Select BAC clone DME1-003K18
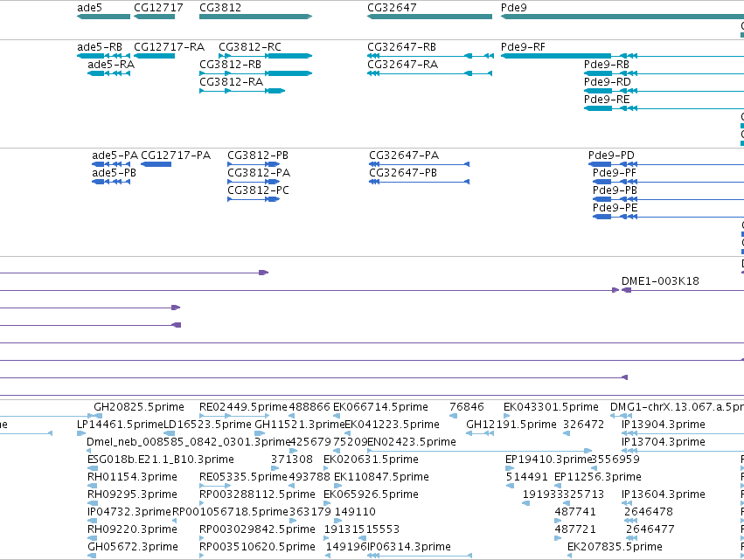Image resolution: width=744 pixels, height=560 pixels. point(683,290)
